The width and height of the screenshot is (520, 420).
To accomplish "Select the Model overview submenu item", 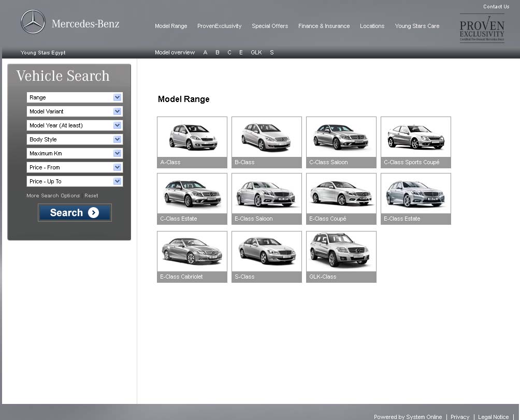I will pyautogui.click(x=175, y=52).
